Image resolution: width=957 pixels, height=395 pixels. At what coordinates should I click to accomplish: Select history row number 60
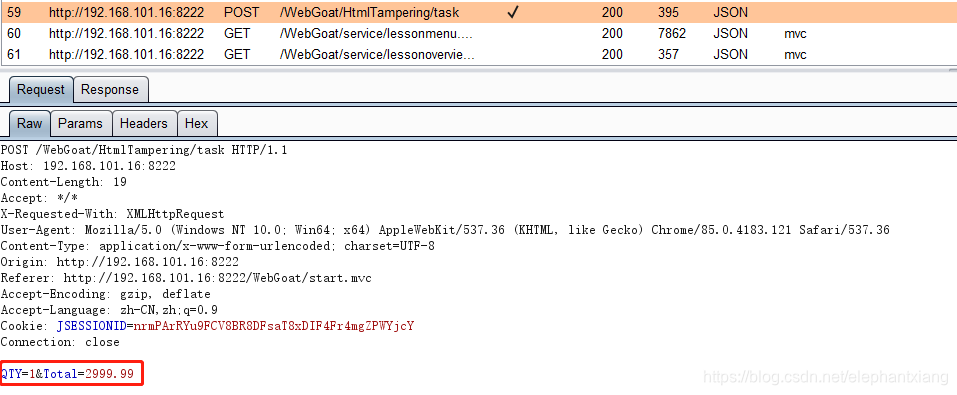click(x=478, y=33)
